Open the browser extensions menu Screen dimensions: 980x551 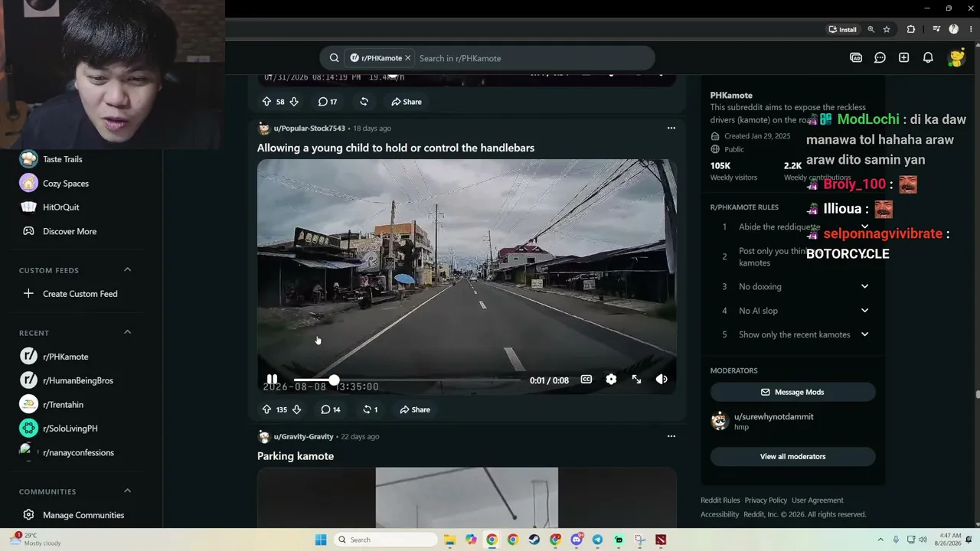click(x=911, y=29)
